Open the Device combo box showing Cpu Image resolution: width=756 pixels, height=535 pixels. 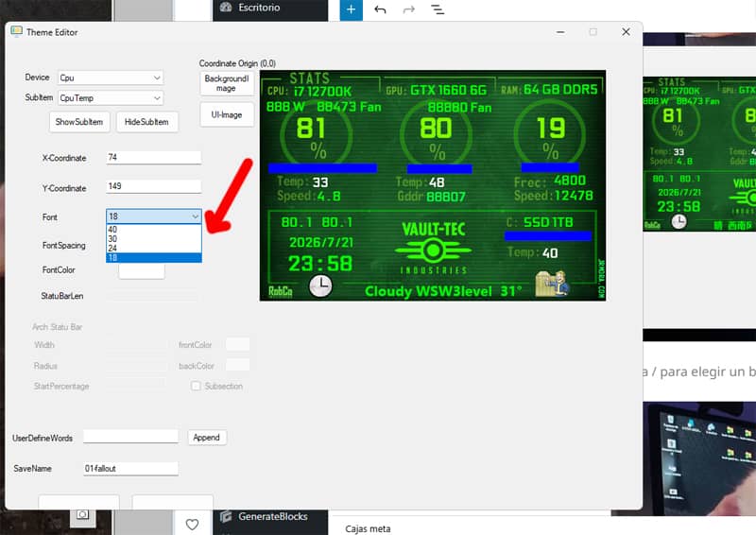(x=111, y=78)
